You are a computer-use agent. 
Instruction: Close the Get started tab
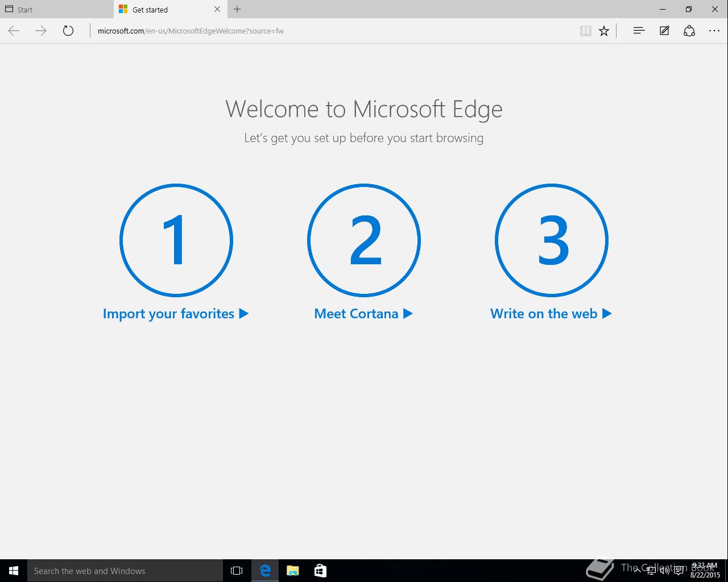pos(217,9)
